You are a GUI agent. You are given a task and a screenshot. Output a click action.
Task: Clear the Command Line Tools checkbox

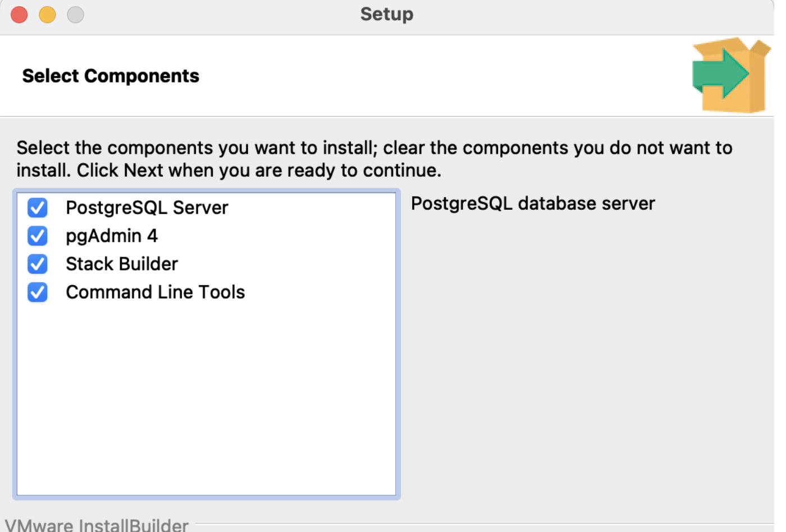coord(38,292)
